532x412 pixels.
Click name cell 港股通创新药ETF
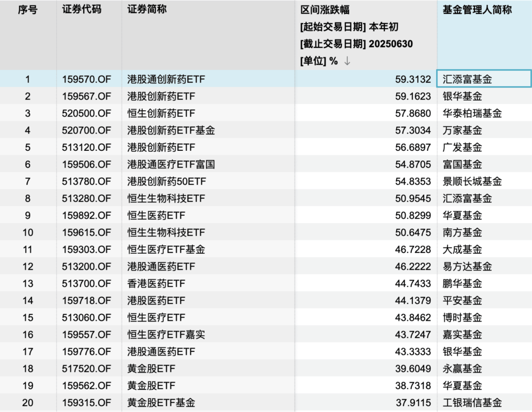[166, 79]
